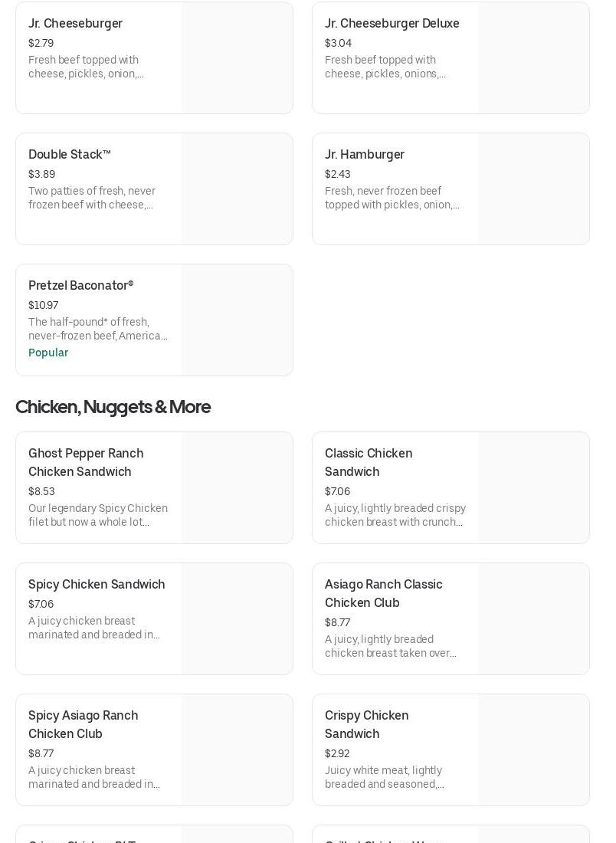
Task: Click the Classic Chicken Sandwich image thumbnail
Action: pos(533,488)
